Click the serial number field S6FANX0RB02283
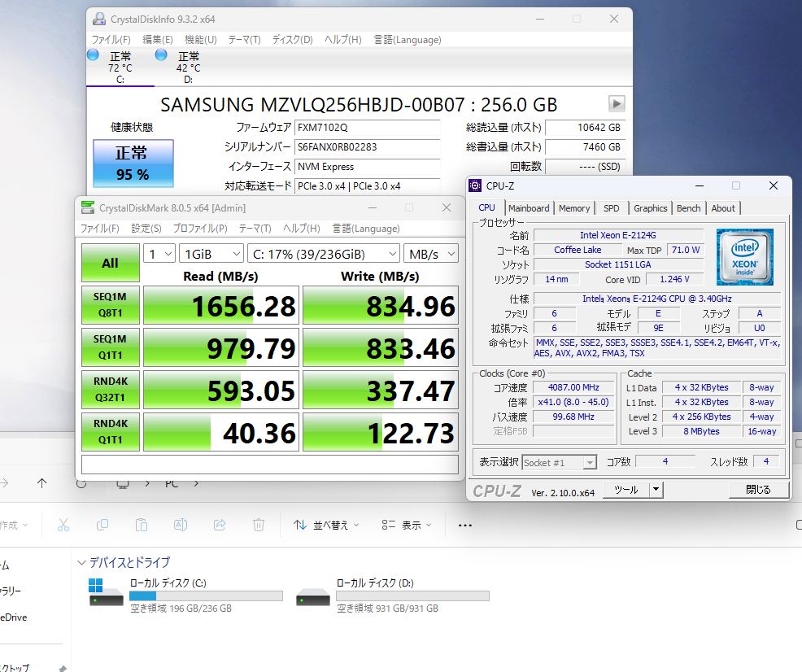This screenshot has height=672, width=802. tap(367, 147)
